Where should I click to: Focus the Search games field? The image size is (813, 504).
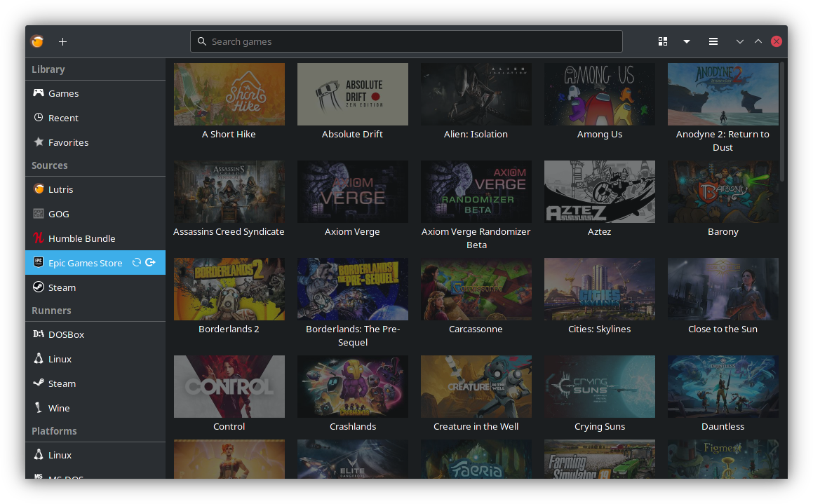(407, 41)
